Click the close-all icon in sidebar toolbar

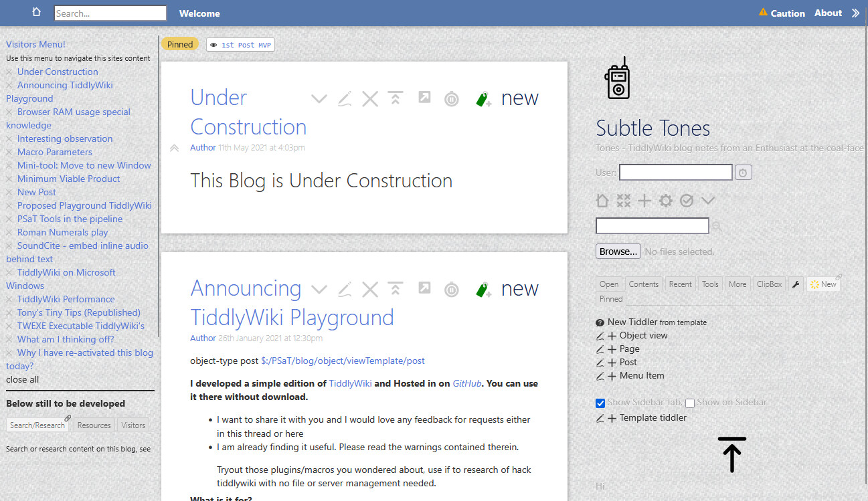[x=623, y=201]
